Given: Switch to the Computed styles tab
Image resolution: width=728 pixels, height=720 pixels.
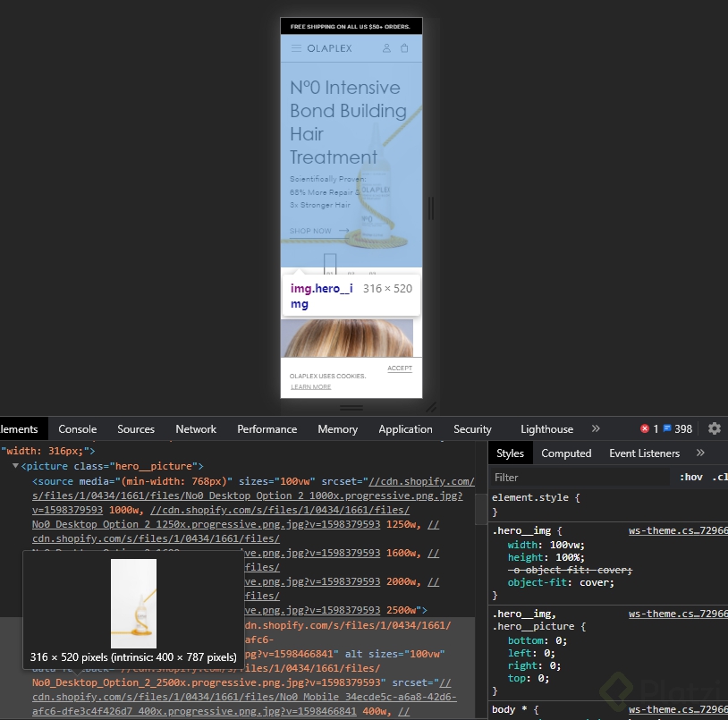Looking at the screenshot, I should pyautogui.click(x=565, y=453).
